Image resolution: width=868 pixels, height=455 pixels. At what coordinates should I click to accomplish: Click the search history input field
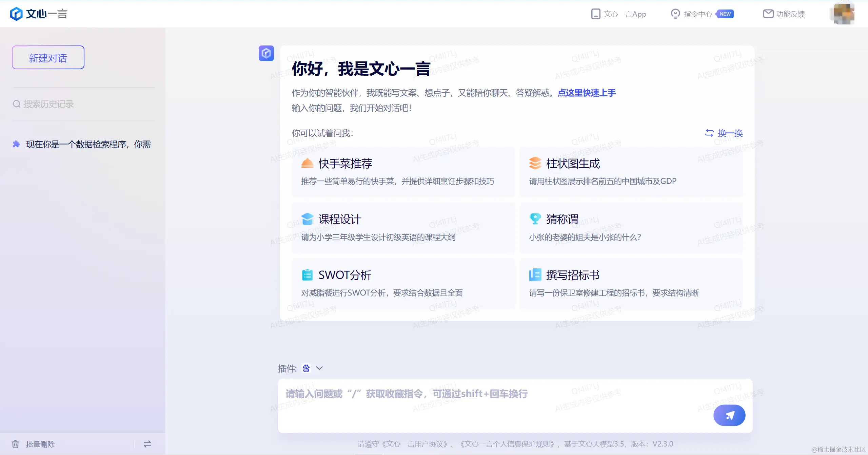tap(83, 104)
